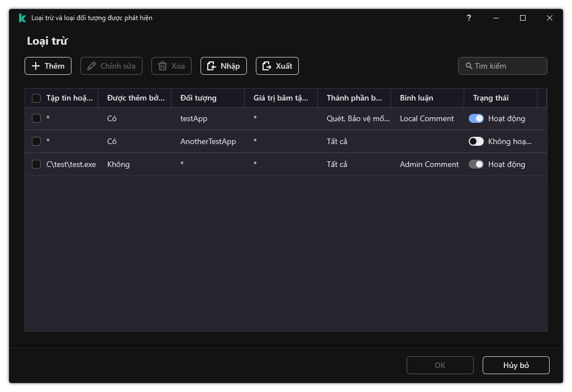Click the magnifier icon in search box

tap(469, 66)
